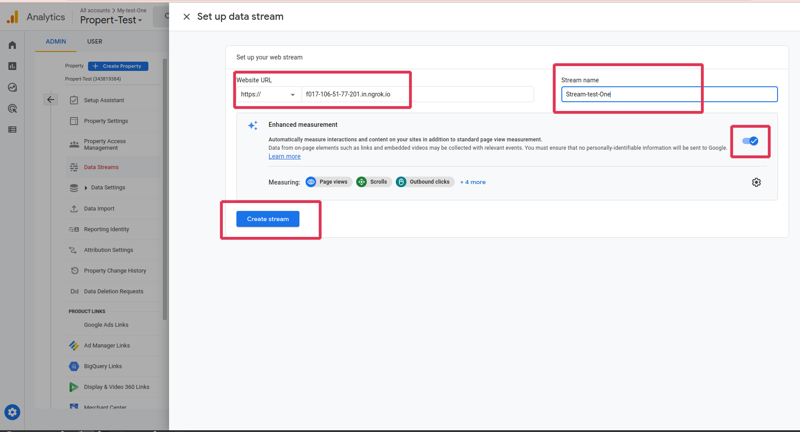Click the Create stream button

pos(268,219)
